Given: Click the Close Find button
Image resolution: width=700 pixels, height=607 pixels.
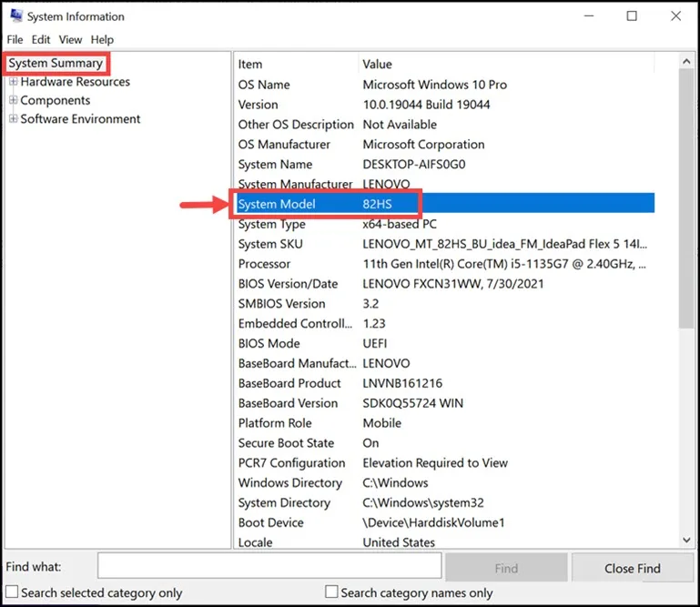Looking at the screenshot, I should point(632,568).
